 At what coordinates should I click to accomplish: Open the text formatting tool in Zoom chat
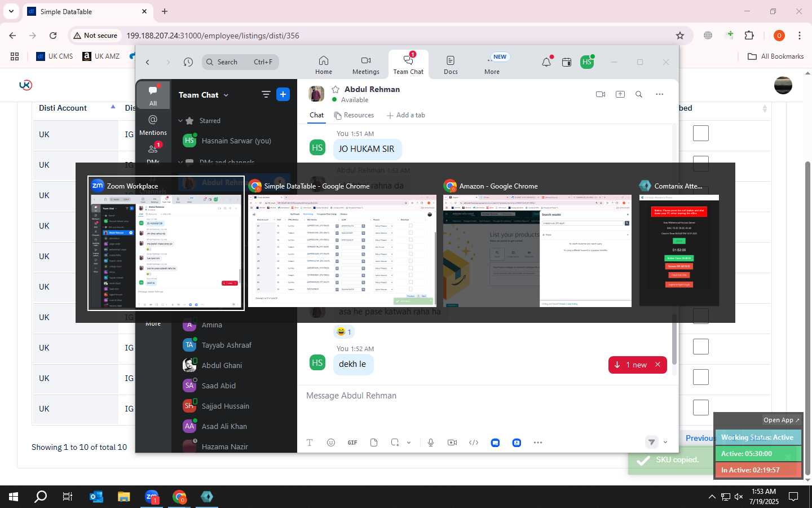[x=310, y=443]
